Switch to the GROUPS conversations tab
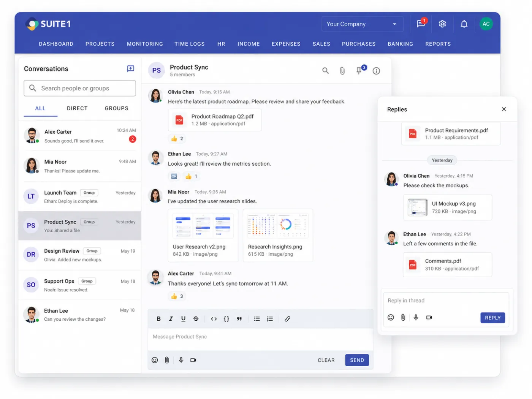 coord(117,109)
